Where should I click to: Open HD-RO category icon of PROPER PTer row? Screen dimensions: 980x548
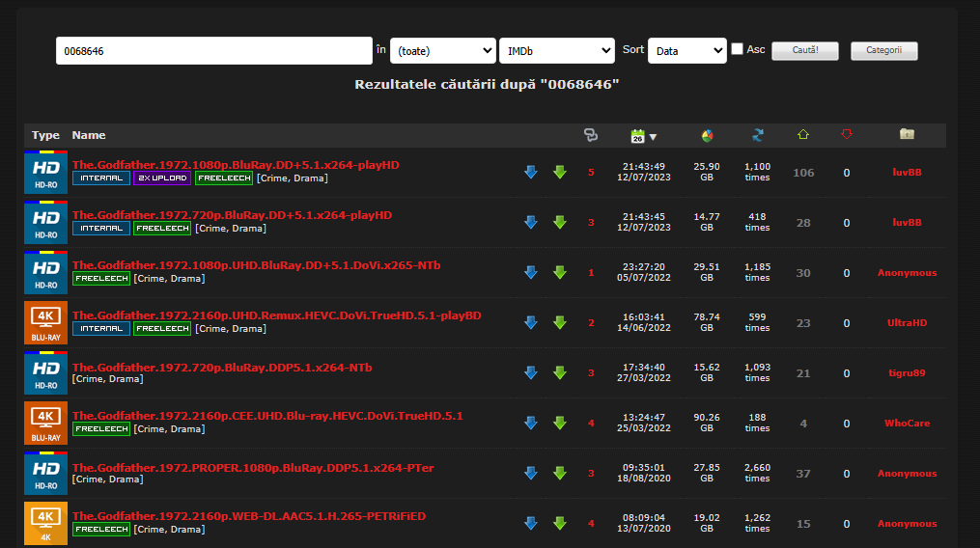click(45, 473)
